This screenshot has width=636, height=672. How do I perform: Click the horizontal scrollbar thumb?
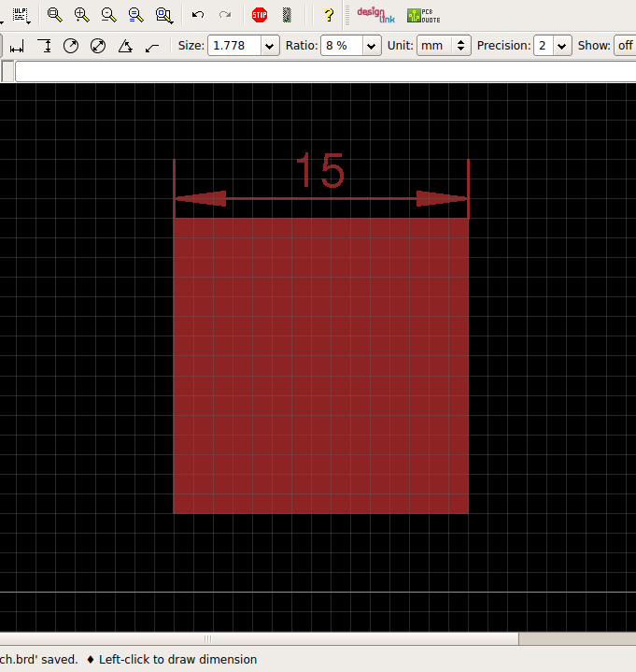pos(259,639)
